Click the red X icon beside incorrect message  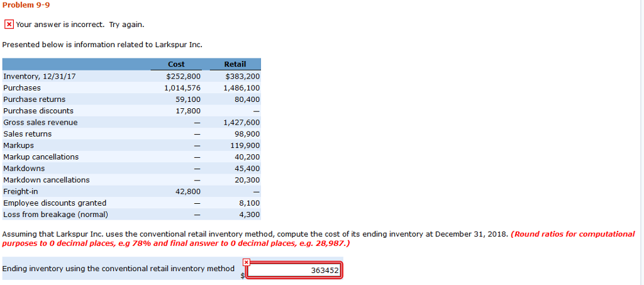[9, 25]
